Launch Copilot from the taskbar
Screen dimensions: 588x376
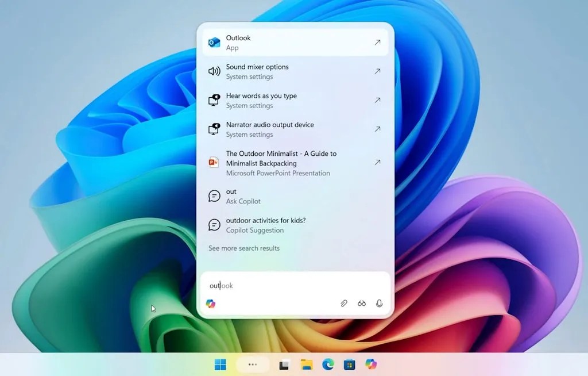(x=370, y=364)
